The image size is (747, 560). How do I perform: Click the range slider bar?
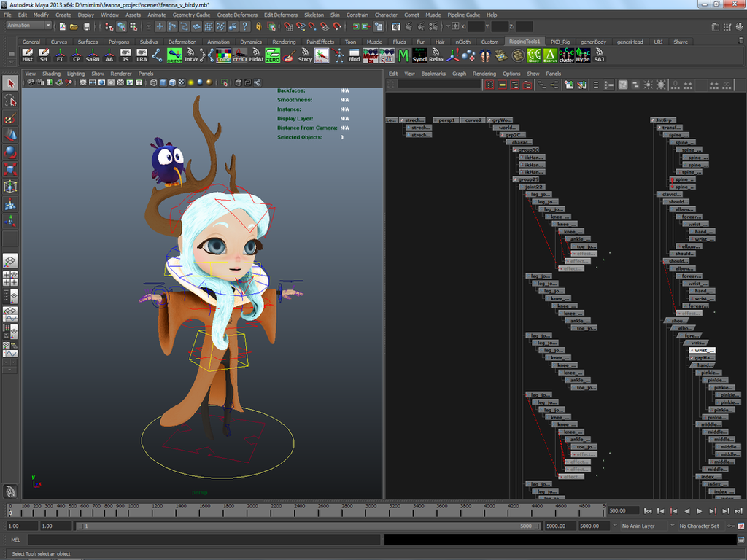click(308, 526)
